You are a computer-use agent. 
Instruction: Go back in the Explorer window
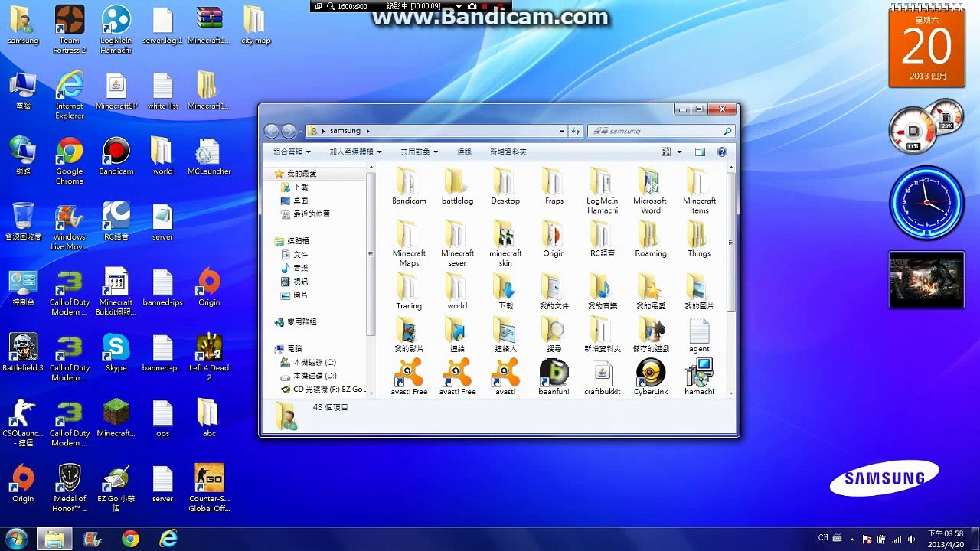pyautogui.click(x=271, y=131)
